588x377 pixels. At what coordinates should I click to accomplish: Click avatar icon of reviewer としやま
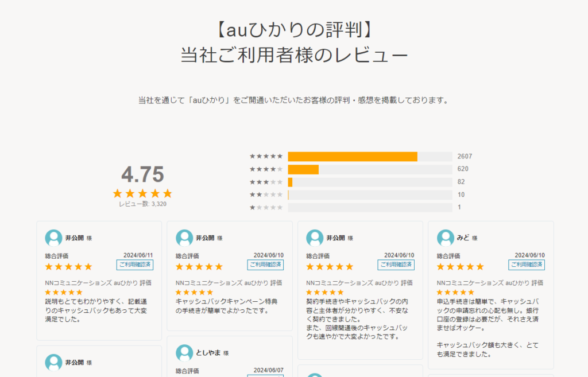[184, 353]
